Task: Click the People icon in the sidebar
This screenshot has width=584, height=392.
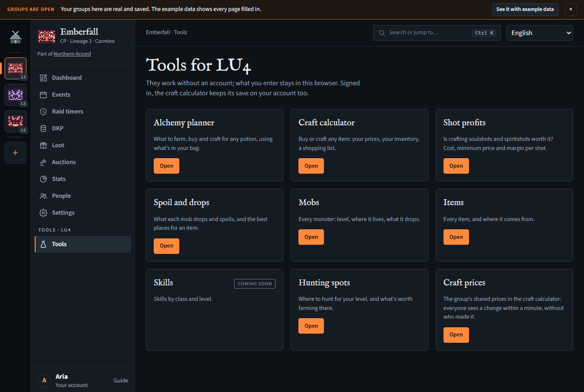Action: [x=43, y=196]
